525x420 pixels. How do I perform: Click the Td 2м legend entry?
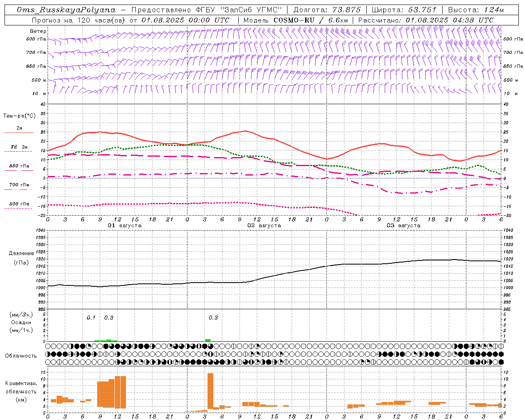(x=19, y=147)
